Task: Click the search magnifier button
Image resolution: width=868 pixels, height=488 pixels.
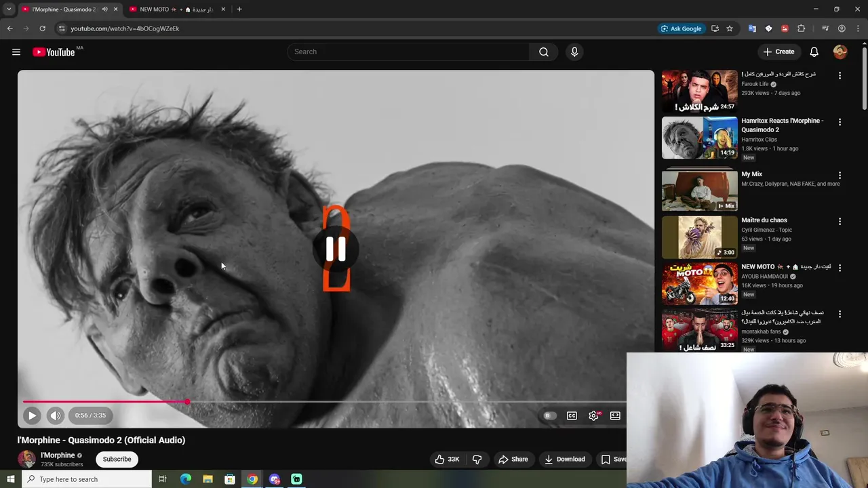Action: (544, 52)
